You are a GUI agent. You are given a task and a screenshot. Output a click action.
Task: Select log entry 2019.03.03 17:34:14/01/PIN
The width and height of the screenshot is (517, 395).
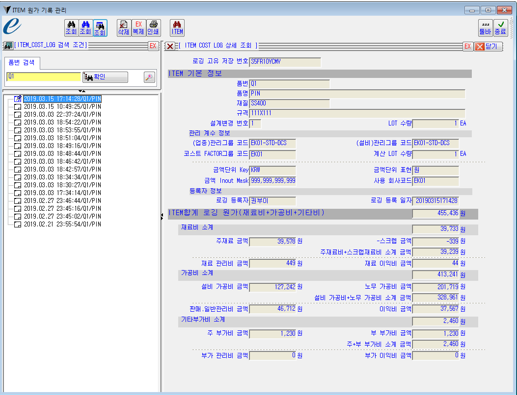point(62,193)
